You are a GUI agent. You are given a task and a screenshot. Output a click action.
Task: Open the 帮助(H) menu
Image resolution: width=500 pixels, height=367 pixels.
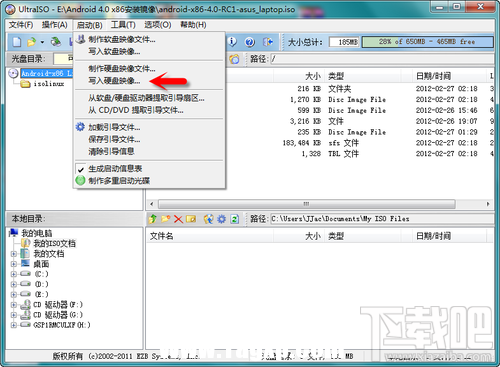point(193,25)
